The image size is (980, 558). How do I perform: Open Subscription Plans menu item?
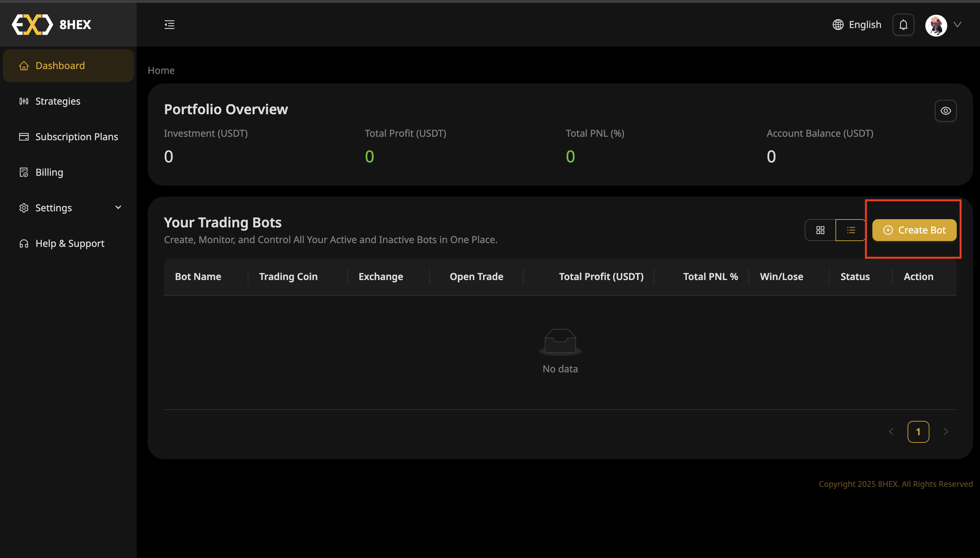pos(77,136)
